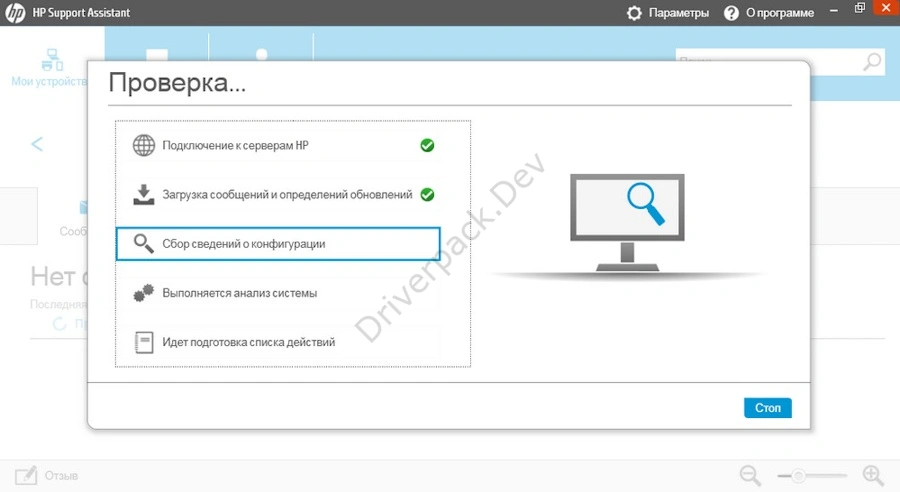Close HP Support Assistant window
The height and width of the screenshot is (492, 900).
(x=886, y=7)
